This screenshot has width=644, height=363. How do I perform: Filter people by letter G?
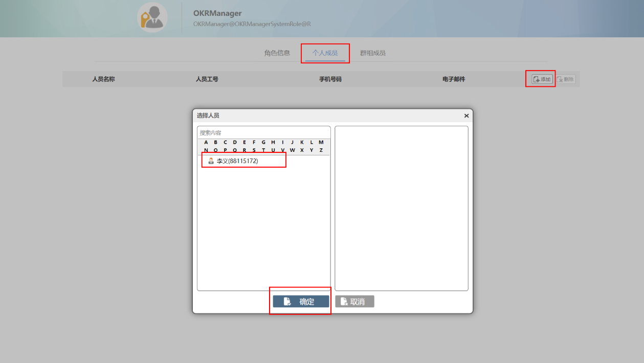263,142
